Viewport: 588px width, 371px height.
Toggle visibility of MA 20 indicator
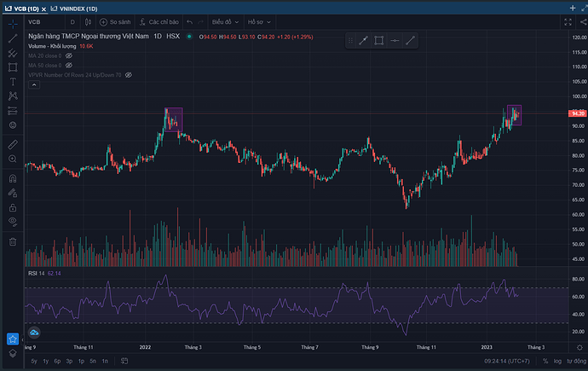(69, 55)
